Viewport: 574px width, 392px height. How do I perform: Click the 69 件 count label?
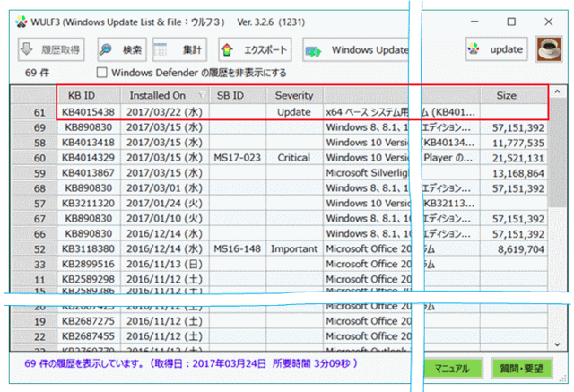point(37,73)
